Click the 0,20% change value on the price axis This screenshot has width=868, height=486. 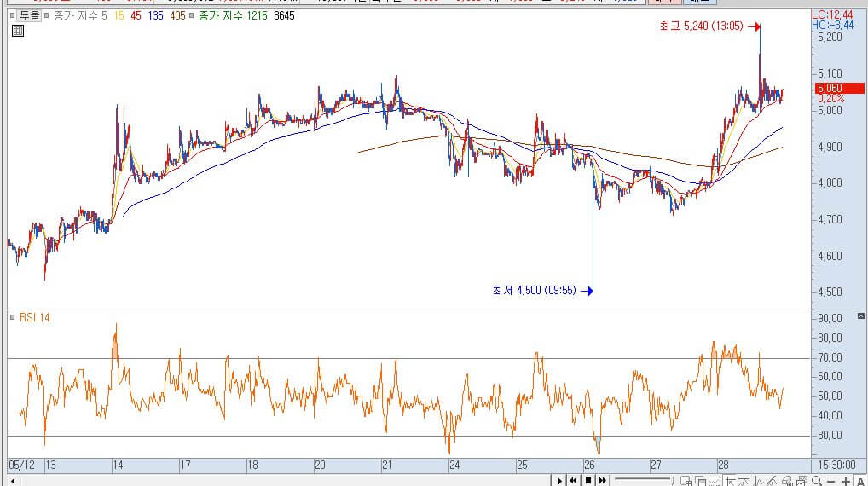pyautogui.click(x=831, y=99)
